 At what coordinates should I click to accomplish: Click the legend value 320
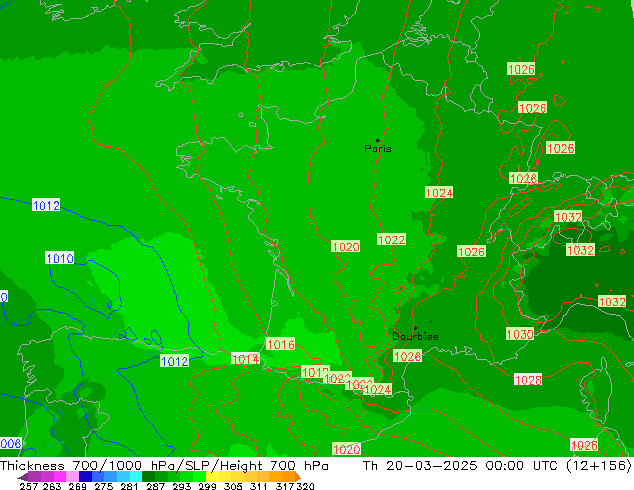(x=305, y=486)
